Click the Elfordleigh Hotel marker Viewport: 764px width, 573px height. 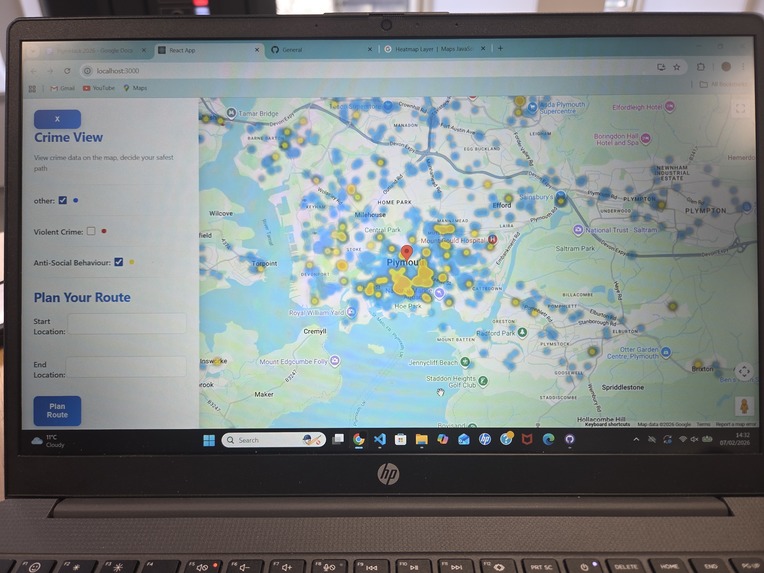coord(670,106)
